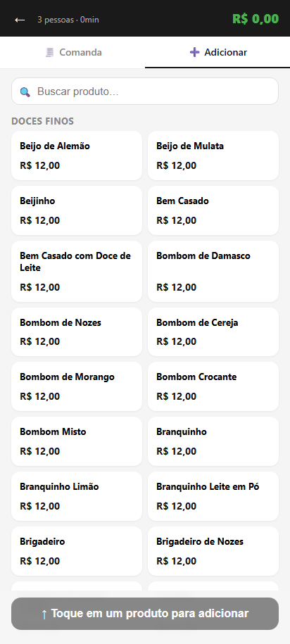Click the purple plus icon
This screenshot has width=290, height=644.
point(195,52)
